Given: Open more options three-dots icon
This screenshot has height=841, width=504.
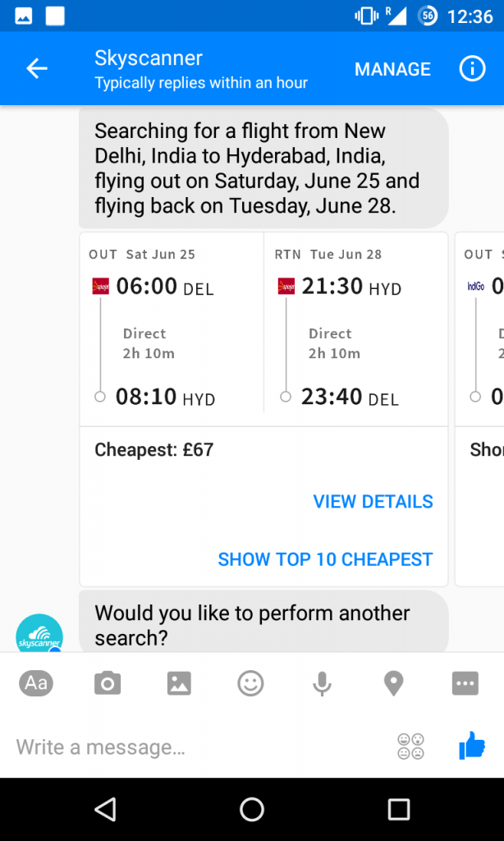Looking at the screenshot, I should coord(465,683).
